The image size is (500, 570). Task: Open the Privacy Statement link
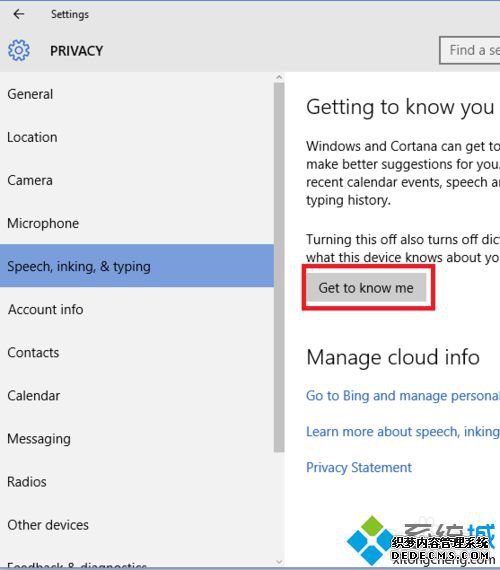coord(359,467)
